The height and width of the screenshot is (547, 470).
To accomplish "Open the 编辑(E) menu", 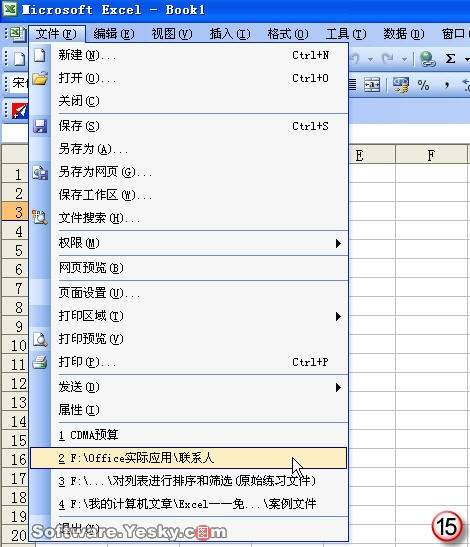I will [114, 34].
